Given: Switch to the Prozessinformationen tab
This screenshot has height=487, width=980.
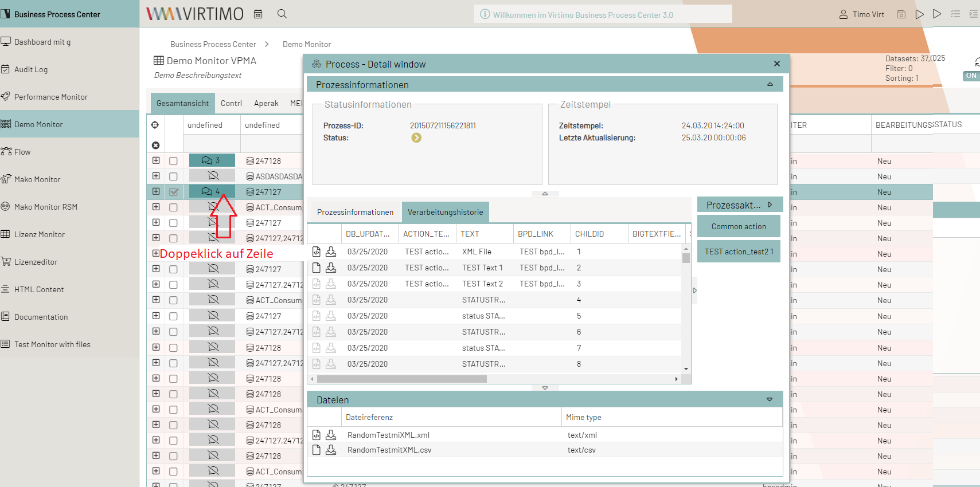Looking at the screenshot, I should (x=355, y=212).
